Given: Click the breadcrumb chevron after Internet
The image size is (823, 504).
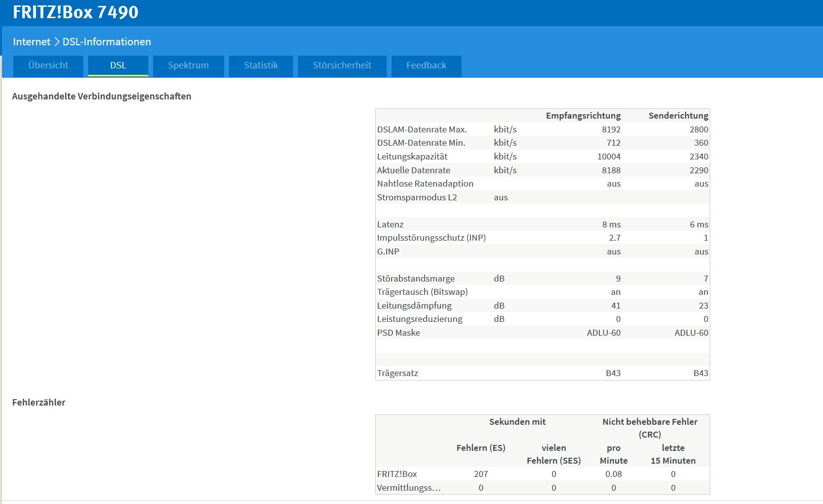Looking at the screenshot, I should click(x=57, y=42).
